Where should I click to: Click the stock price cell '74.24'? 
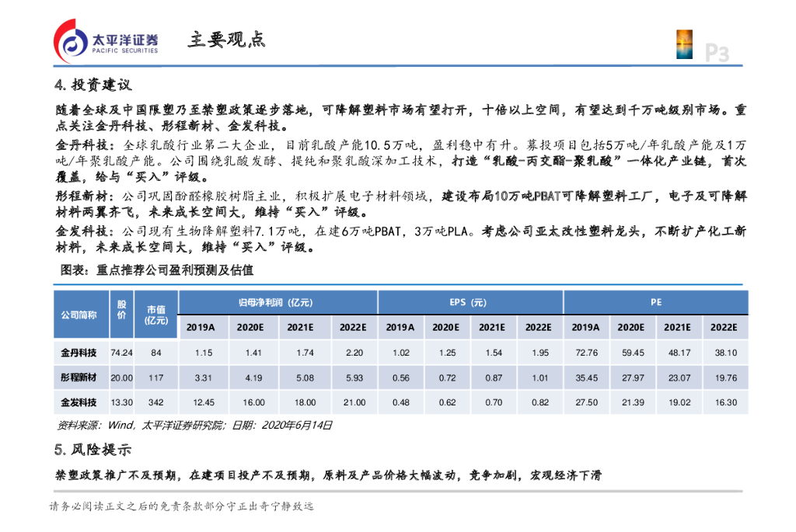[x=122, y=353]
